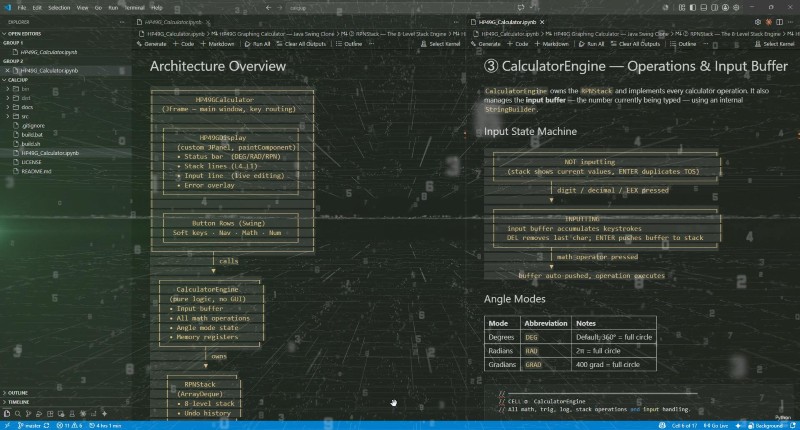This screenshot has height=430, width=800.
Task: Click master branch in status bar
Action: [x=29, y=425]
